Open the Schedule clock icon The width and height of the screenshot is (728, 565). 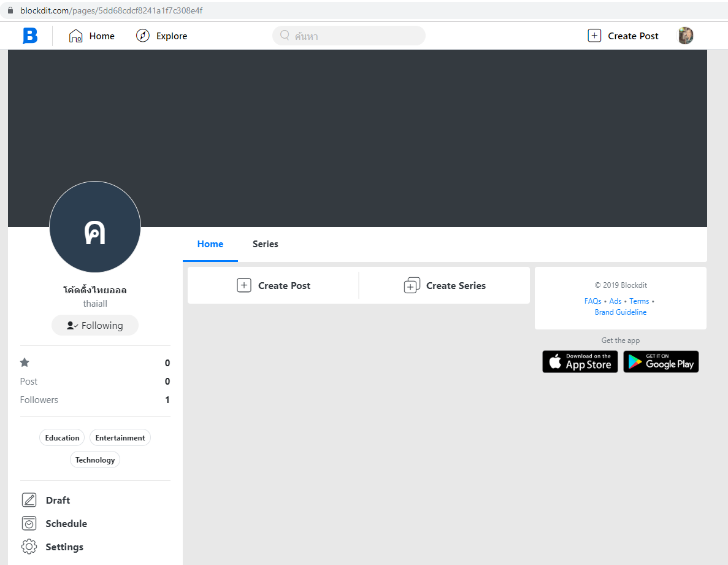[x=29, y=523]
